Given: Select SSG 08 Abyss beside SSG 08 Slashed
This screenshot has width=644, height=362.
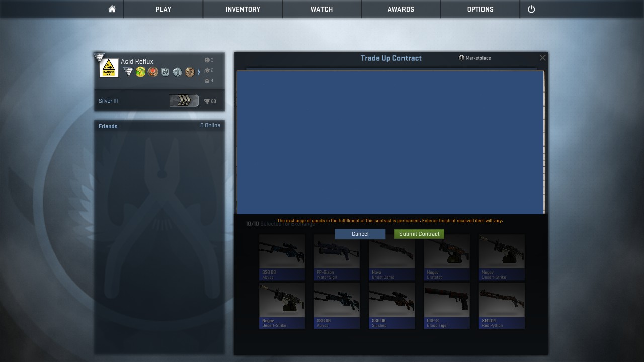Looking at the screenshot, I should tap(337, 306).
